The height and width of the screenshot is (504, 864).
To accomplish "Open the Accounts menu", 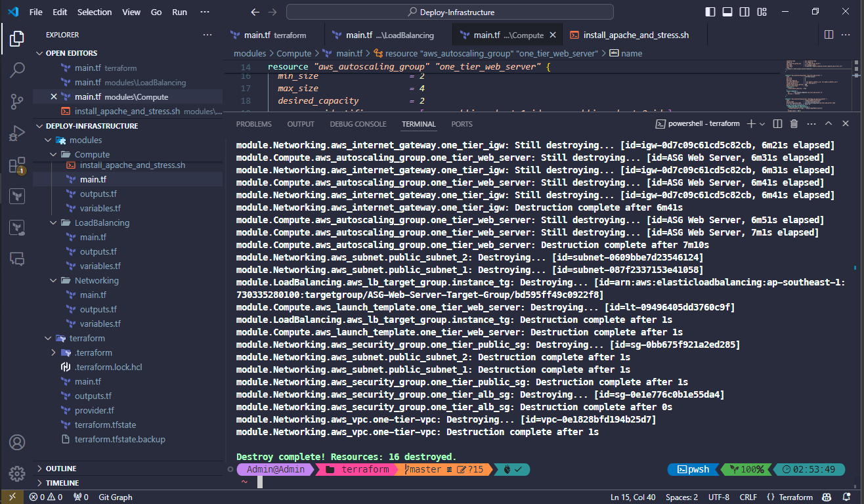I will [17, 442].
